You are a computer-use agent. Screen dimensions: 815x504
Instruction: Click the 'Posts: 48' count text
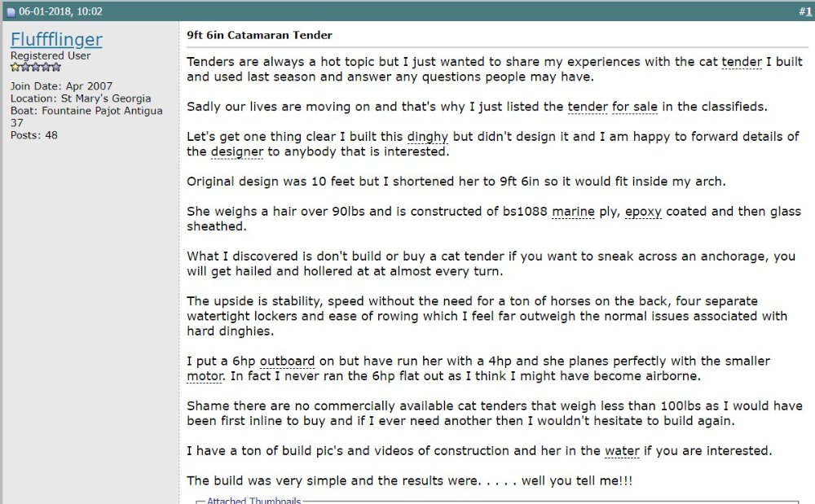click(x=33, y=135)
